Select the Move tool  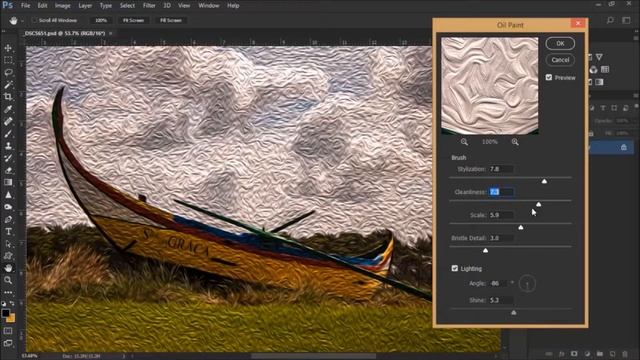[x=8, y=48]
